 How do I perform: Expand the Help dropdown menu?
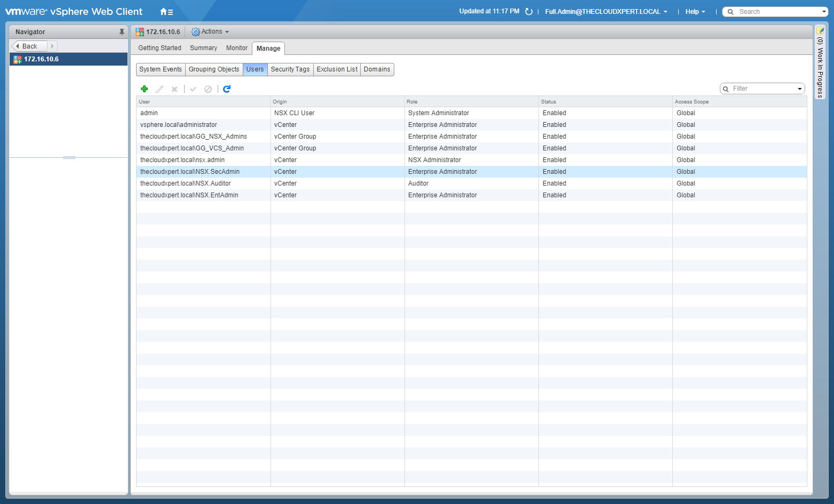[695, 12]
